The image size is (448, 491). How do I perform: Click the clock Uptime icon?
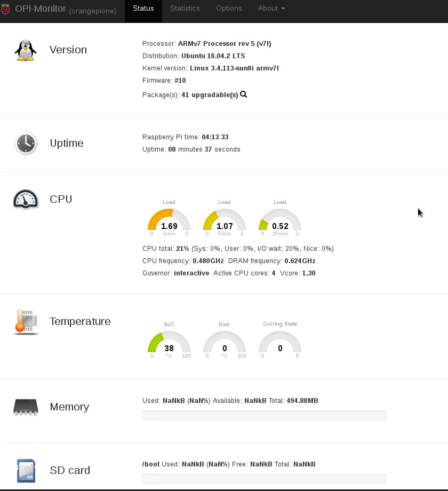[26, 144]
